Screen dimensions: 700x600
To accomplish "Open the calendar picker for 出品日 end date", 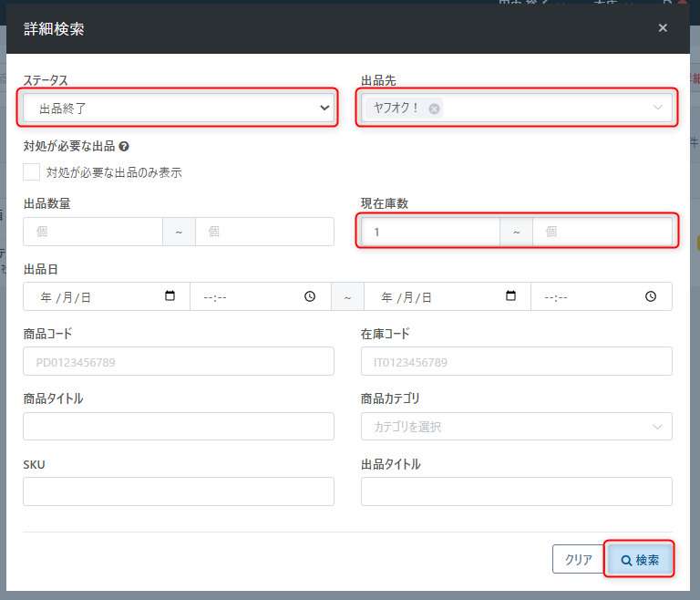I will coord(510,295).
